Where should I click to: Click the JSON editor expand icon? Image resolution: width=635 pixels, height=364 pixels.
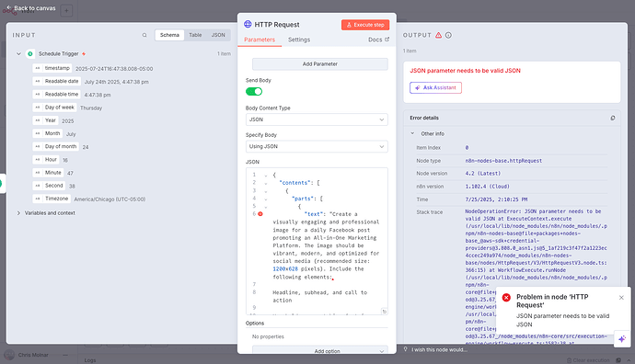(x=385, y=311)
